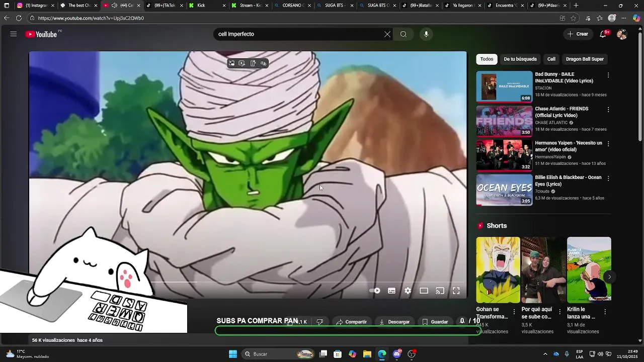Viewport: 644px width, 362px height.
Task: Click the browser address bar URL
Action: [x=91, y=18]
